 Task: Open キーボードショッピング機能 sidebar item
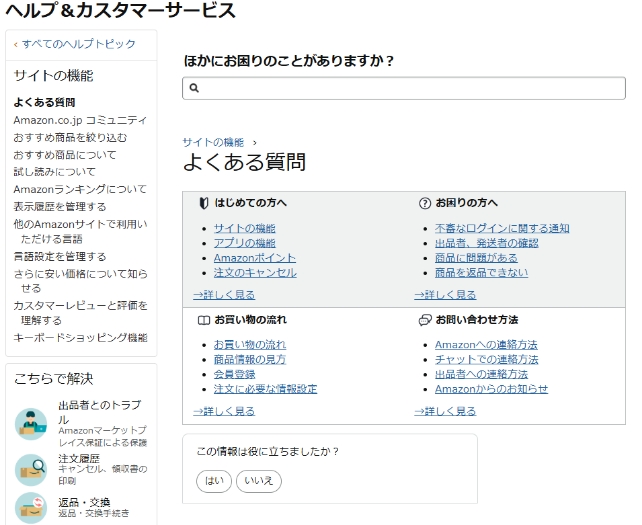point(80,338)
